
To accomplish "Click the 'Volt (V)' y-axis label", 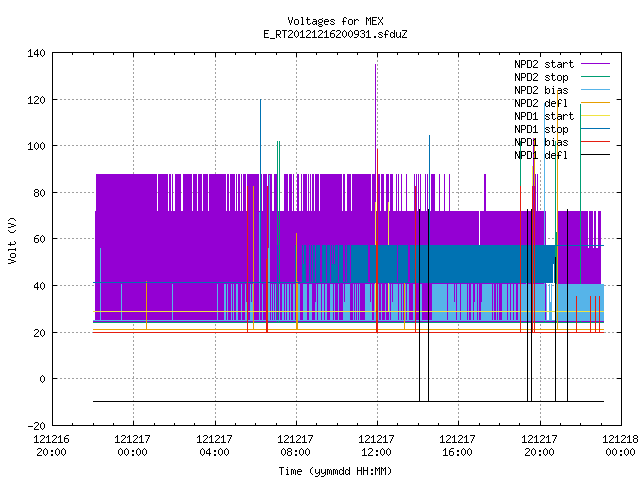I will pos(12,240).
